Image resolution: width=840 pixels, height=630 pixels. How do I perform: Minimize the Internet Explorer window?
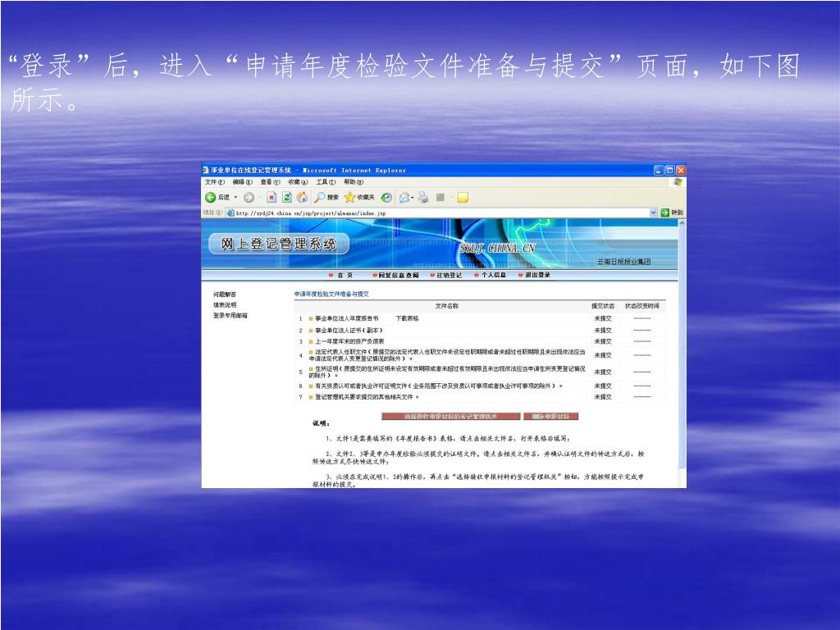(659, 171)
